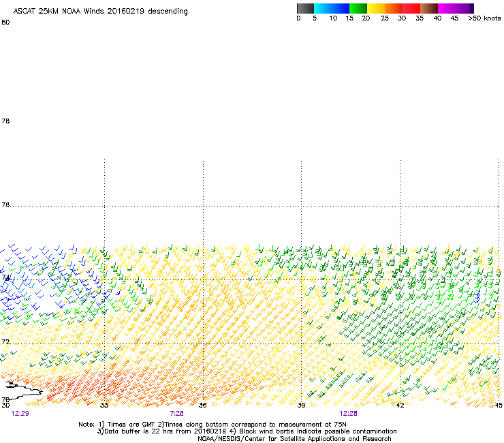Click the purple 12:28 swath time
Screen dimensions: 504x443
pos(349,414)
